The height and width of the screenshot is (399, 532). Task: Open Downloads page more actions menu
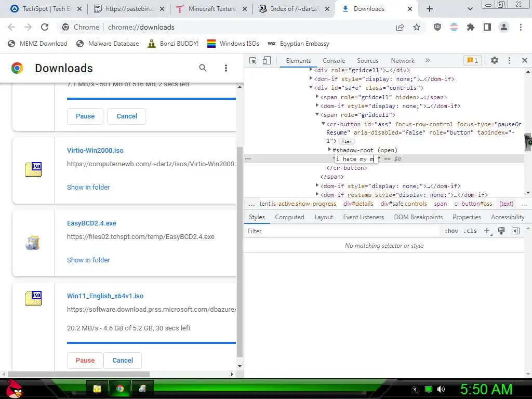[x=226, y=68]
